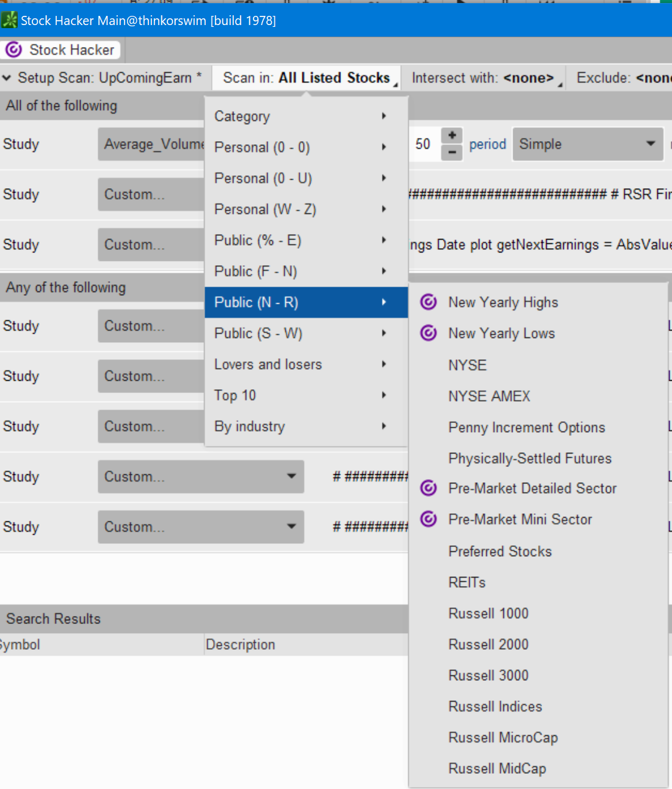Open the Simple average type dropdown

[588, 144]
